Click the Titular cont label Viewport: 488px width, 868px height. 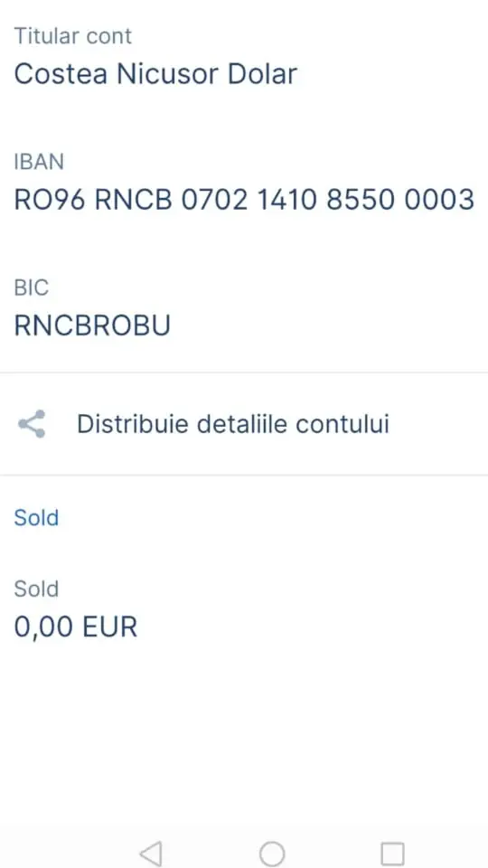[73, 36]
